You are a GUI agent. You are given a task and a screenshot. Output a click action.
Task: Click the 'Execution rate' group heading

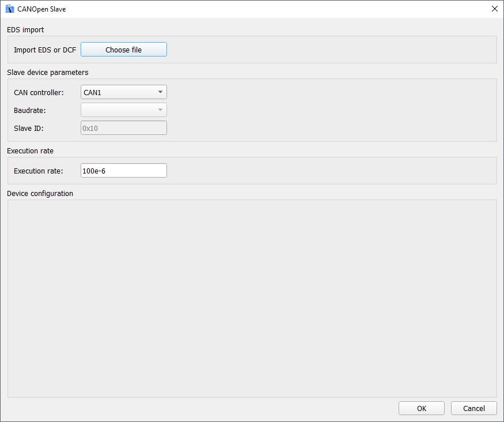[31, 151]
